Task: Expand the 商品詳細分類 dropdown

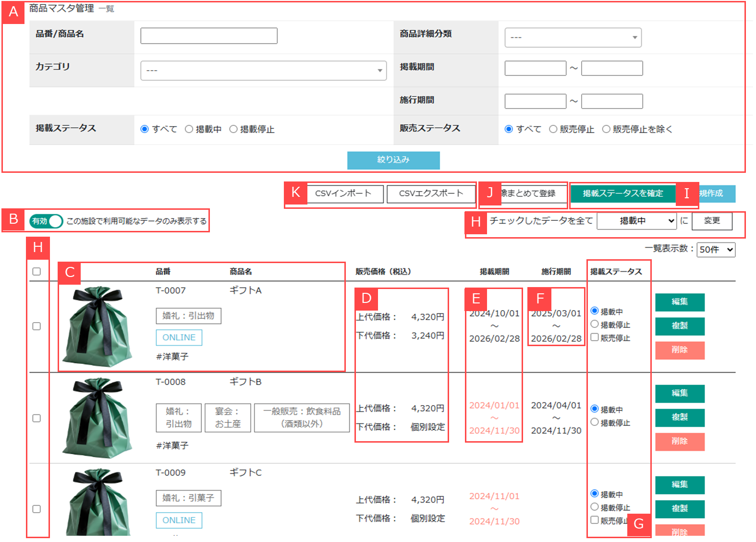Action: coord(573,37)
